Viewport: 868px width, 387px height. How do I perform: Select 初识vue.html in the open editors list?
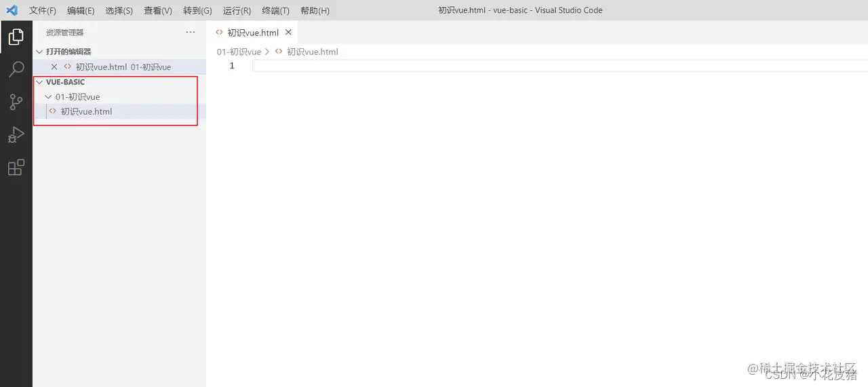tap(119, 67)
